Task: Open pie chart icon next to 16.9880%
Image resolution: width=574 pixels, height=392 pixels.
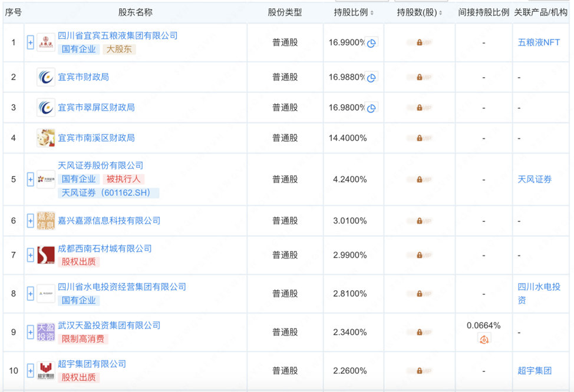Action: coord(371,78)
